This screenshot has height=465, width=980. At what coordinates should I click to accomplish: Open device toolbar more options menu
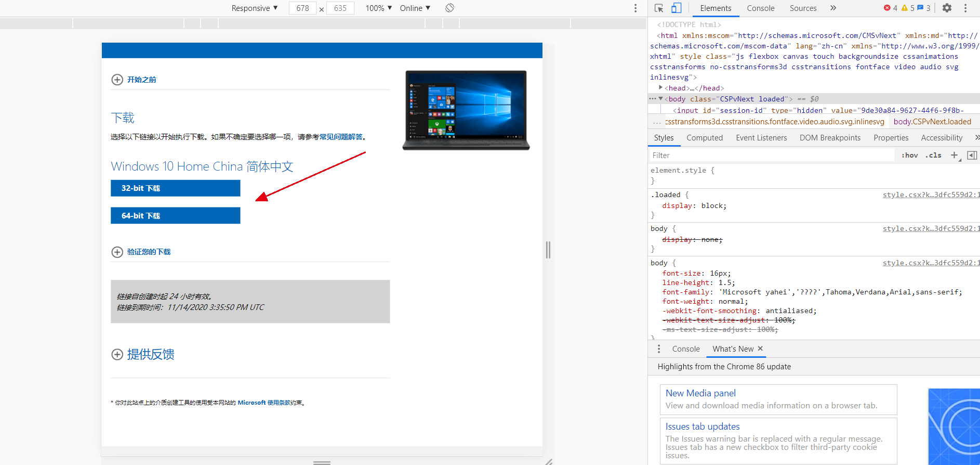(x=635, y=8)
